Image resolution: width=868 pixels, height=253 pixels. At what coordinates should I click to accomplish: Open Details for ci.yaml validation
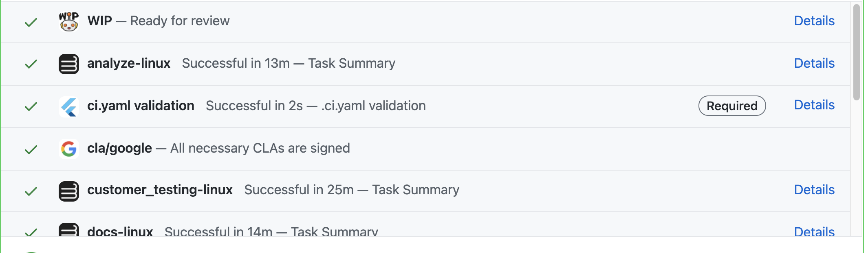814,105
